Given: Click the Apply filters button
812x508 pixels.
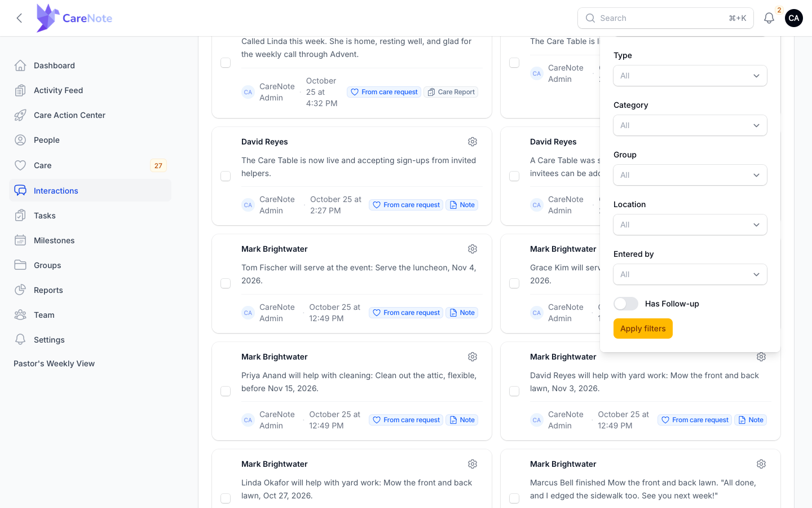Looking at the screenshot, I should [x=643, y=329].
